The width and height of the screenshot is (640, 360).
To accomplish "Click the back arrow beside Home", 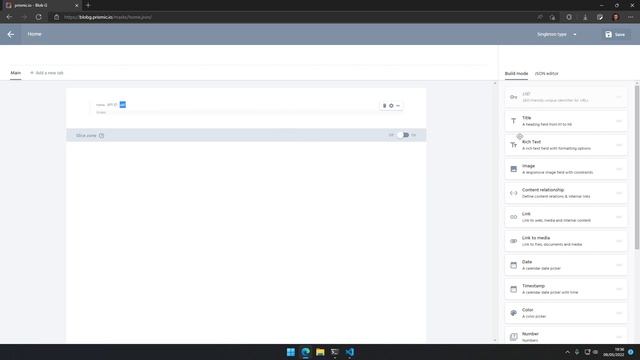I will pyautogui.click(x=11, y=34).
